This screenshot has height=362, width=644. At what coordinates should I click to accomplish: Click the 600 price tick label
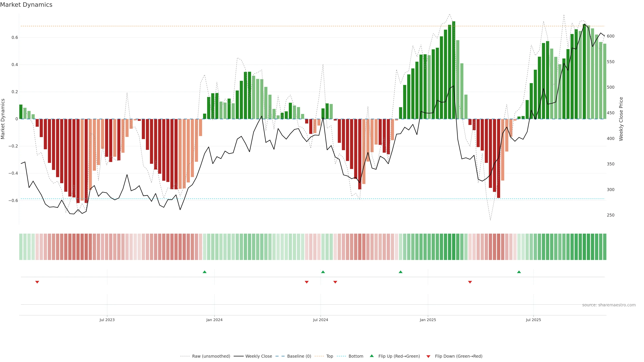coord(610,36)
